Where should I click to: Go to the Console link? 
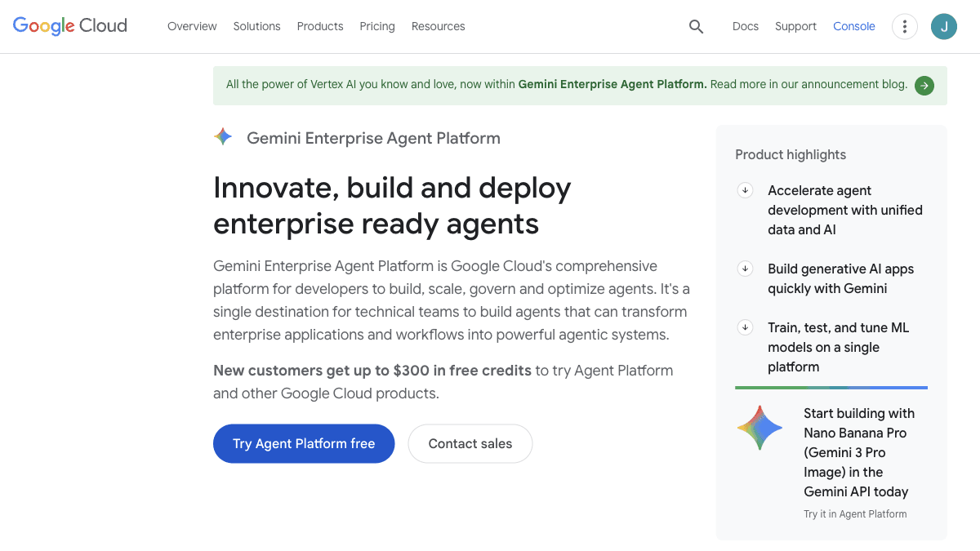click(x=854, y=26)
